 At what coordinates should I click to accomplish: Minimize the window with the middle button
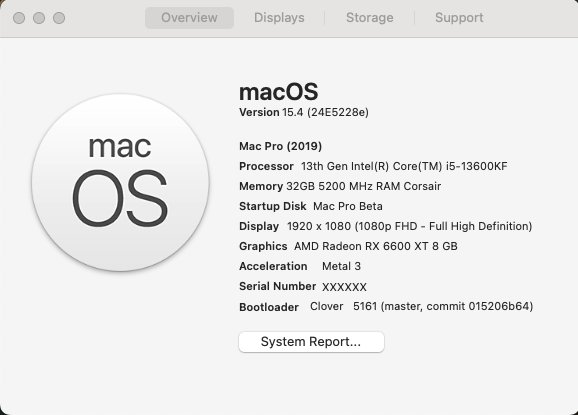pos(39,18)
